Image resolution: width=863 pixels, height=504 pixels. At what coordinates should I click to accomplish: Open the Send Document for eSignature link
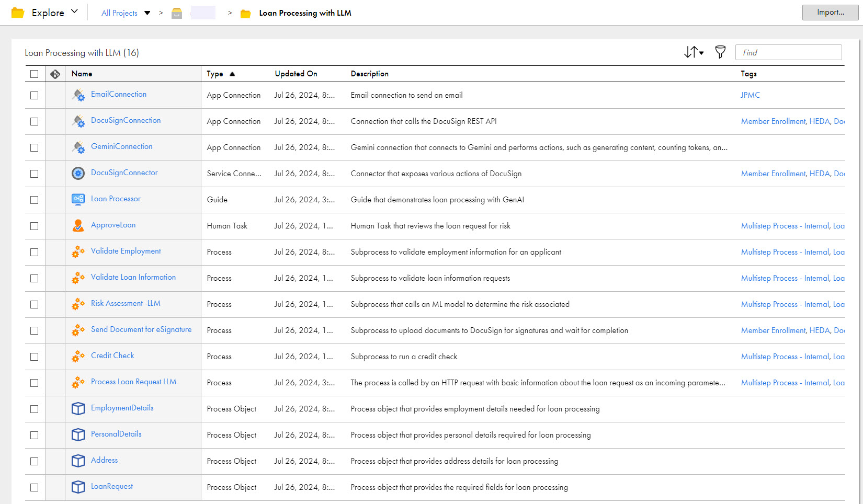[141, 329]
